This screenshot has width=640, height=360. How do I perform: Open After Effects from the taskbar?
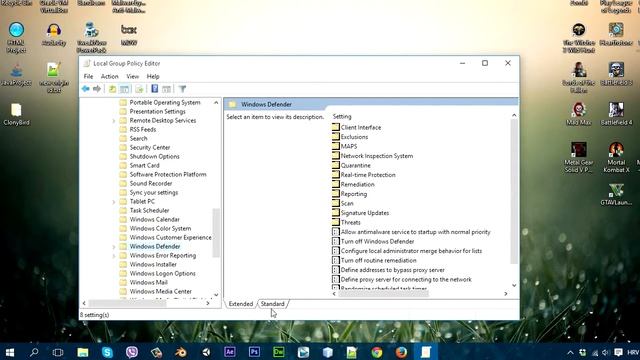click(230, 352)
